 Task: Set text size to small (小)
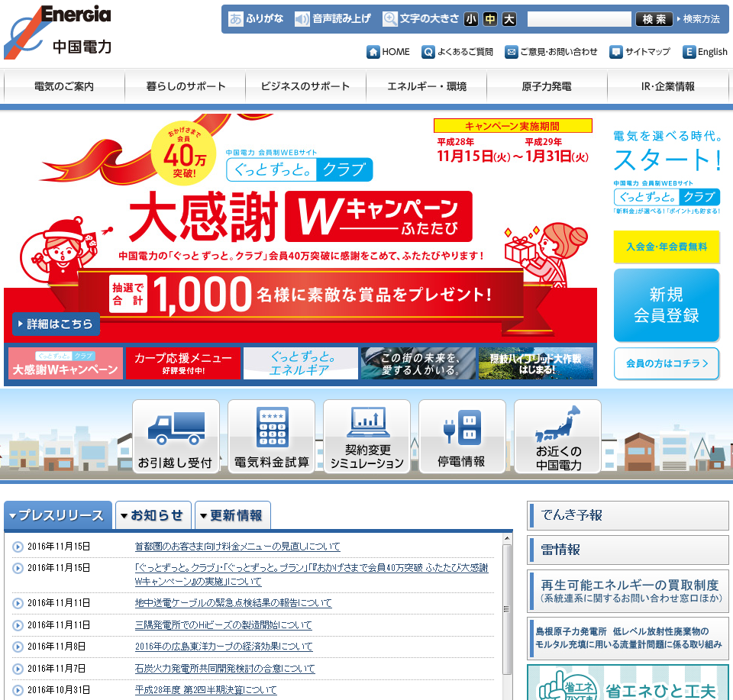pyautogui.click(x=471, y=19)
